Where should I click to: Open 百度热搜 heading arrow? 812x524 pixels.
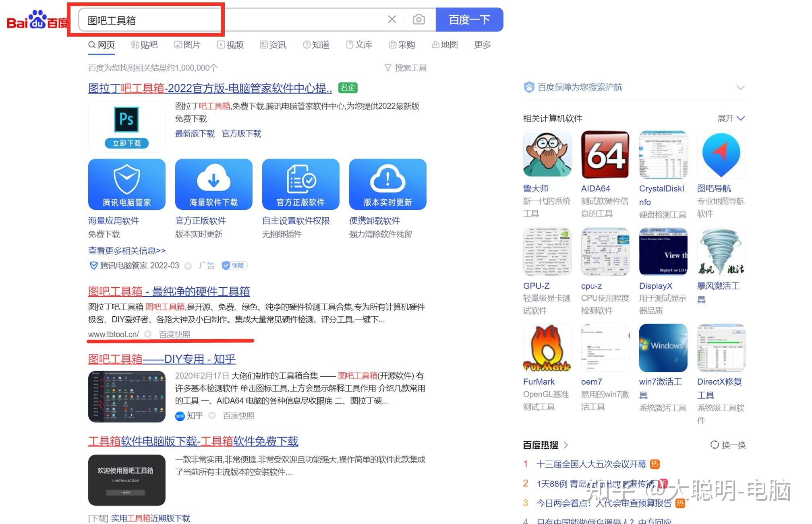click(565, 445)
